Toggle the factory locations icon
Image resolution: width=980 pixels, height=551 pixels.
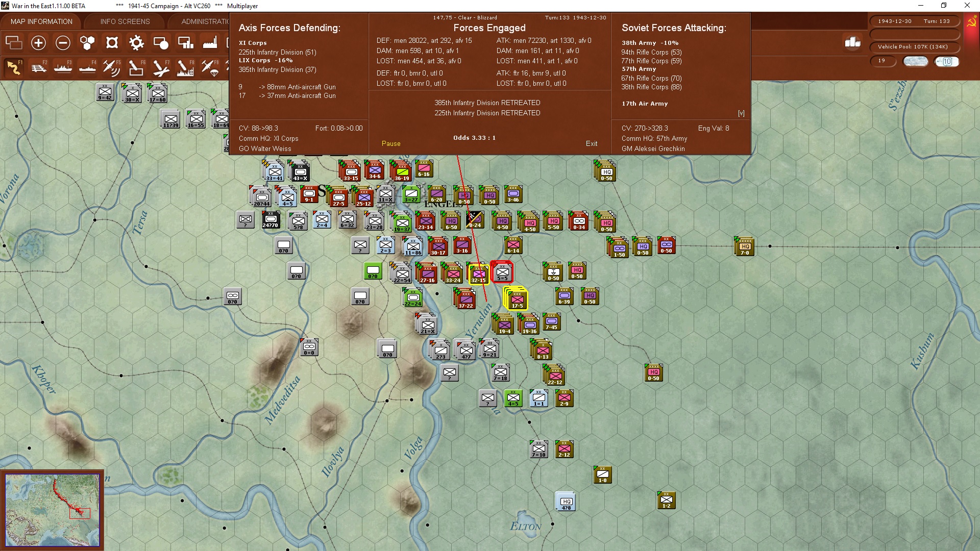click(210, 43)
